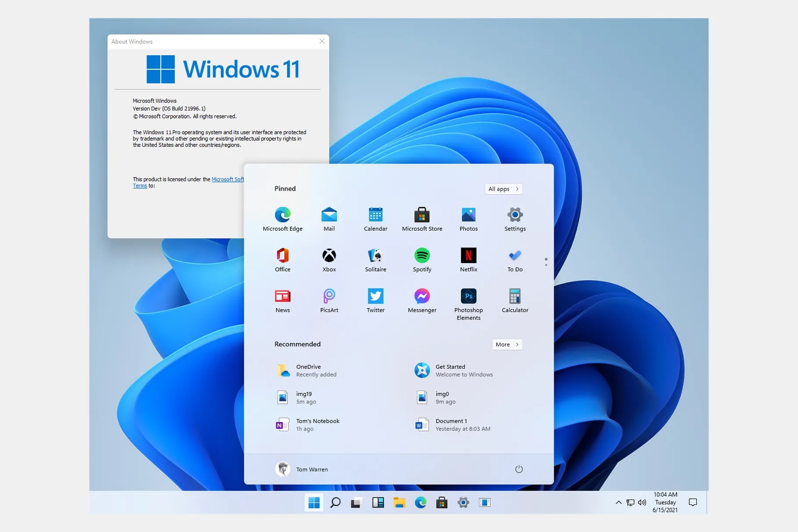Launch the Mail app

pos(329,218)
